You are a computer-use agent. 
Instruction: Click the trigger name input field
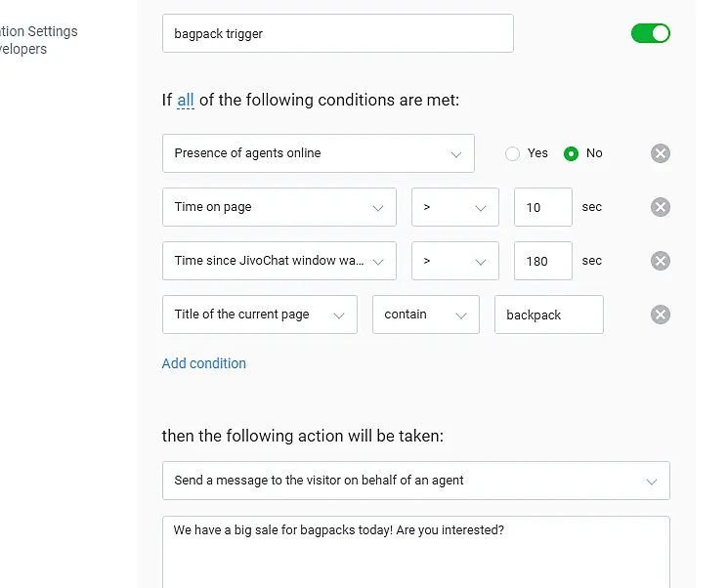click(x=337, y=33)
